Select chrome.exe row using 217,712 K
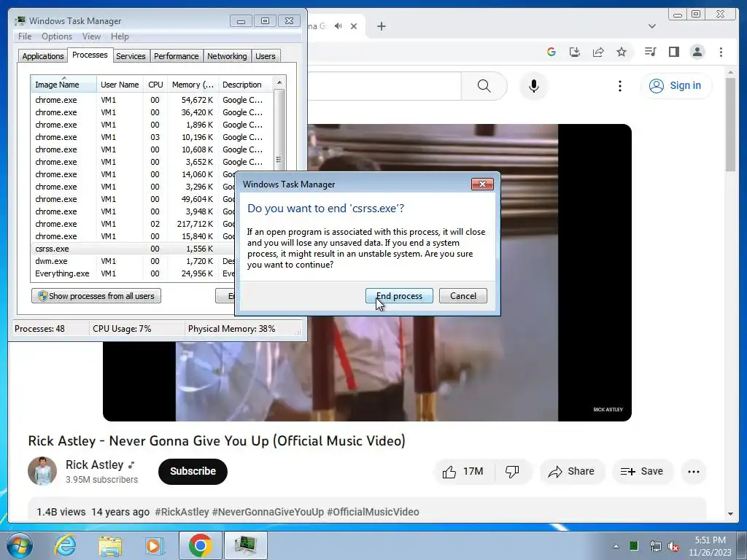 pos(133,224)
